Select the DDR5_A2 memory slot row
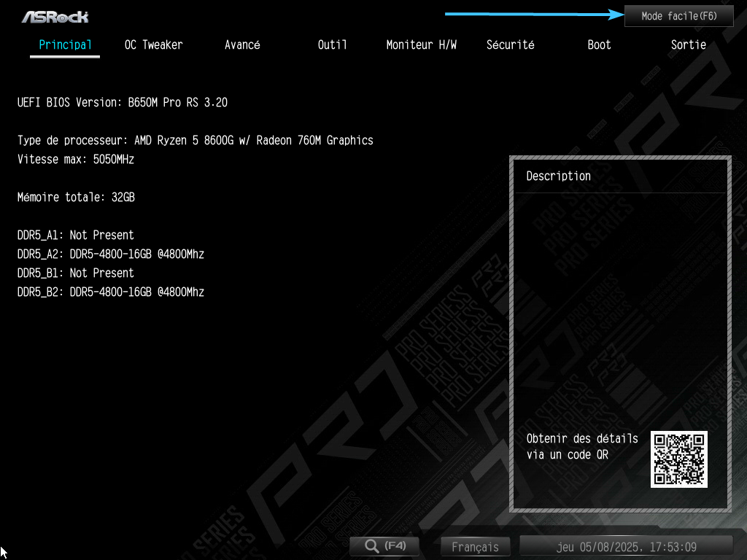The image size is (747, 560). pyautogui.click(x=111, y=254)
